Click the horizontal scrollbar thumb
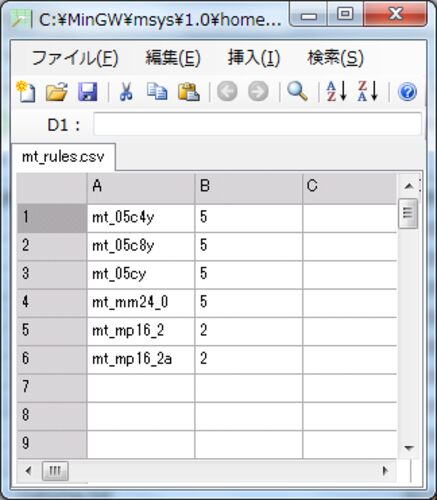 [55, 471]
